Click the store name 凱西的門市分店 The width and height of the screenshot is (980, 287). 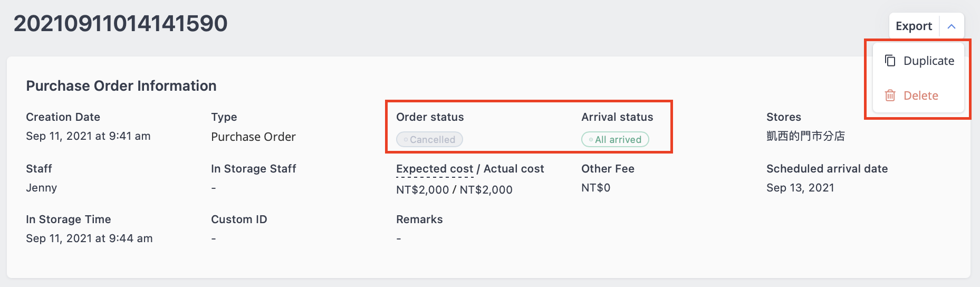pos(805,136)
